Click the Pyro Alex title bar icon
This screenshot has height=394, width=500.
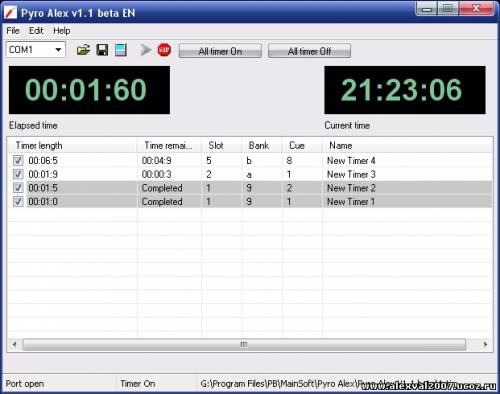click(x=10, y=13)
